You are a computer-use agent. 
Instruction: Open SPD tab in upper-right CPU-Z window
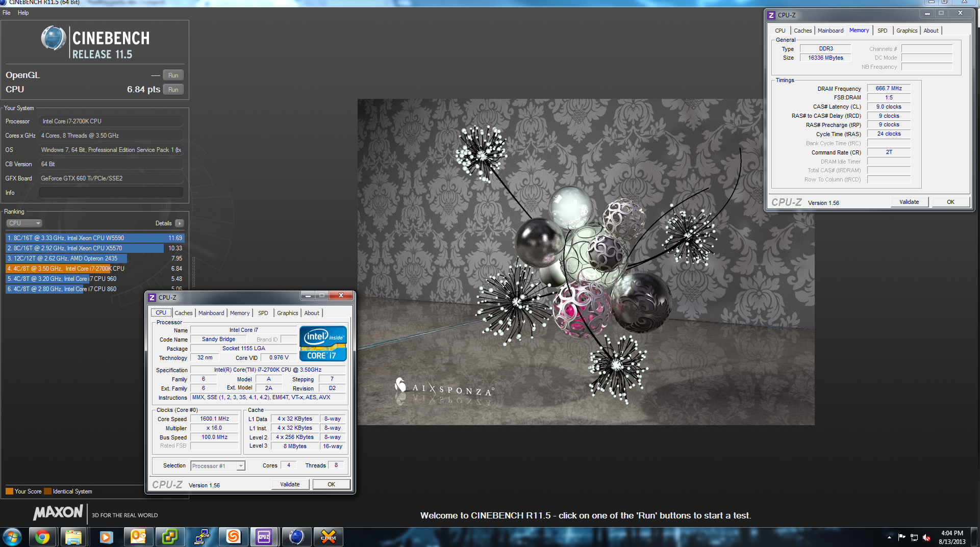click(883, 31)
